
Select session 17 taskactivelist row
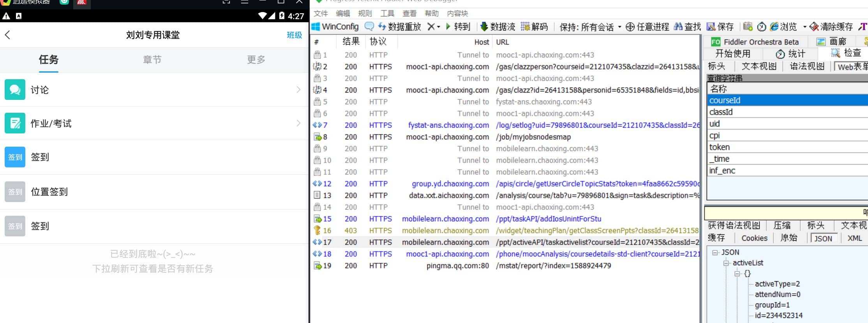click(x=506, y=242)
